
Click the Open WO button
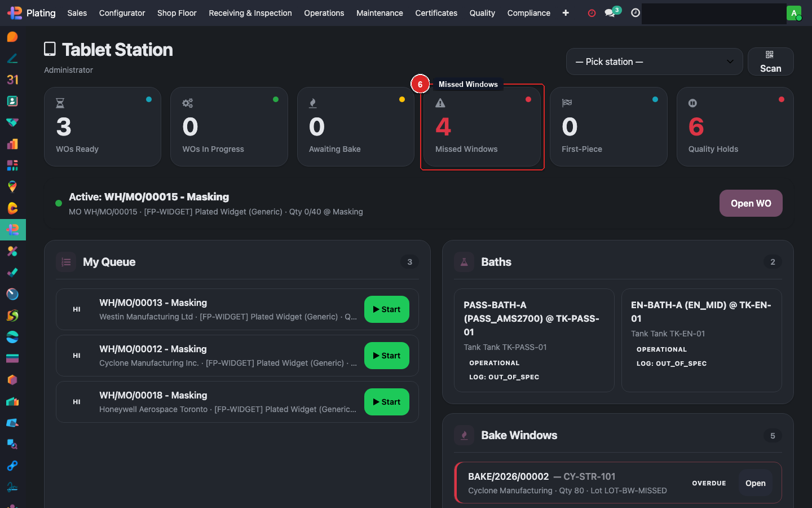click(751, 203)
